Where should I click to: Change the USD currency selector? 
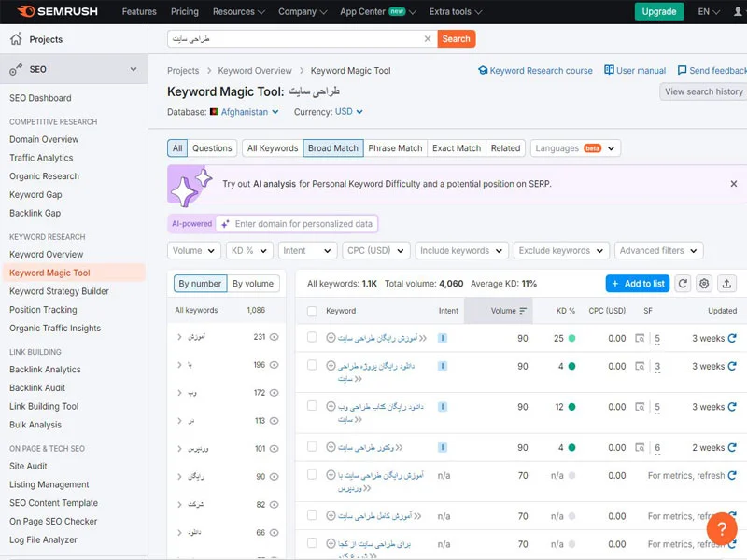pos(348,112)
